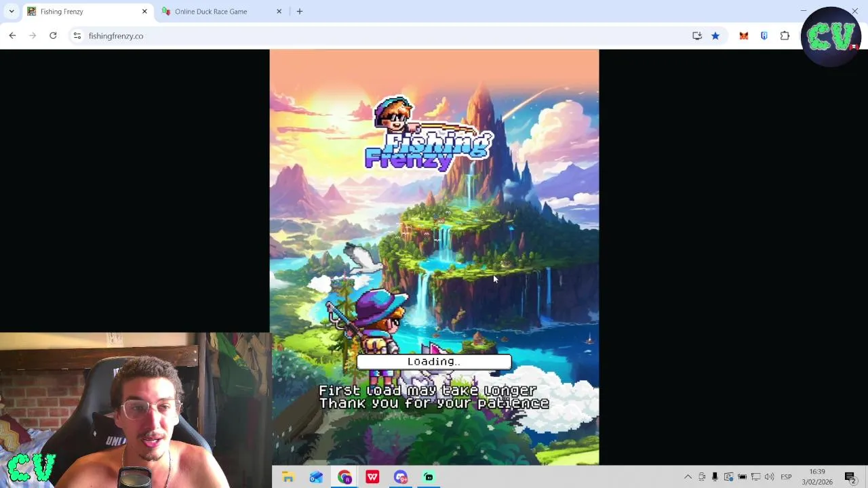Expand the hidden system tray icons
868x488 pixels.
pos(688,477)
